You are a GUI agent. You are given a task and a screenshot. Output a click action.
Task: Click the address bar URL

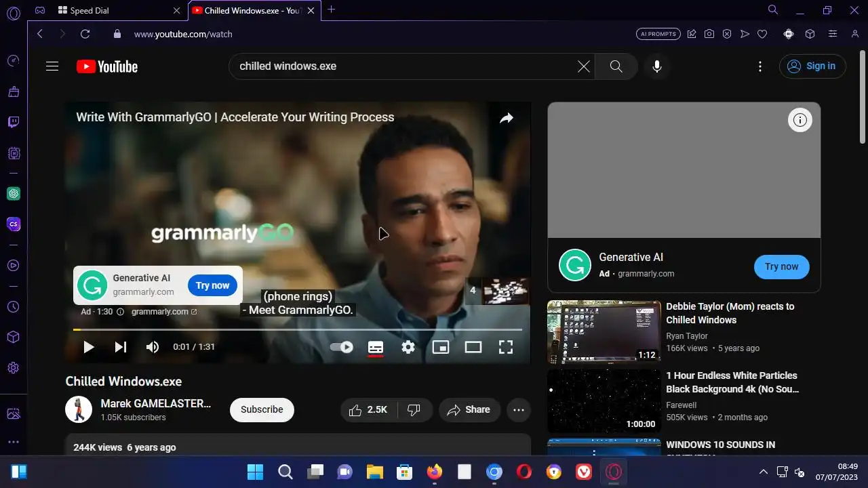click(183, 34)
